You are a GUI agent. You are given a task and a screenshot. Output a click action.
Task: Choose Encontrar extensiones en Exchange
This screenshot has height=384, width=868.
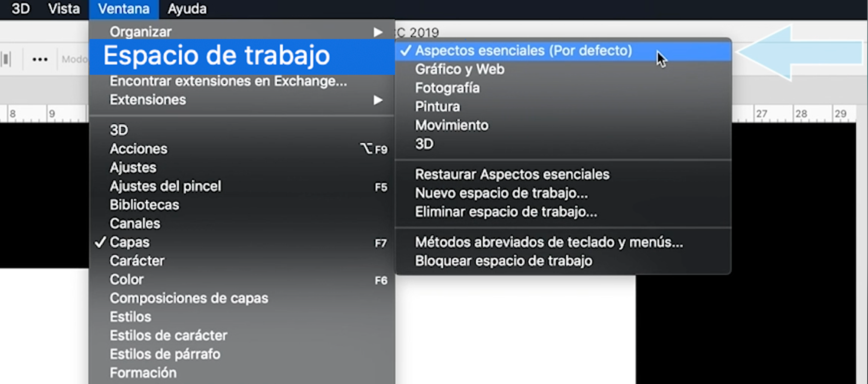[x=242, y=81]
